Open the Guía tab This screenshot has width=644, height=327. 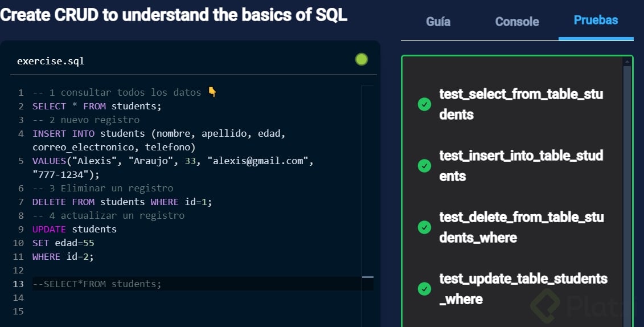point(438,22)
